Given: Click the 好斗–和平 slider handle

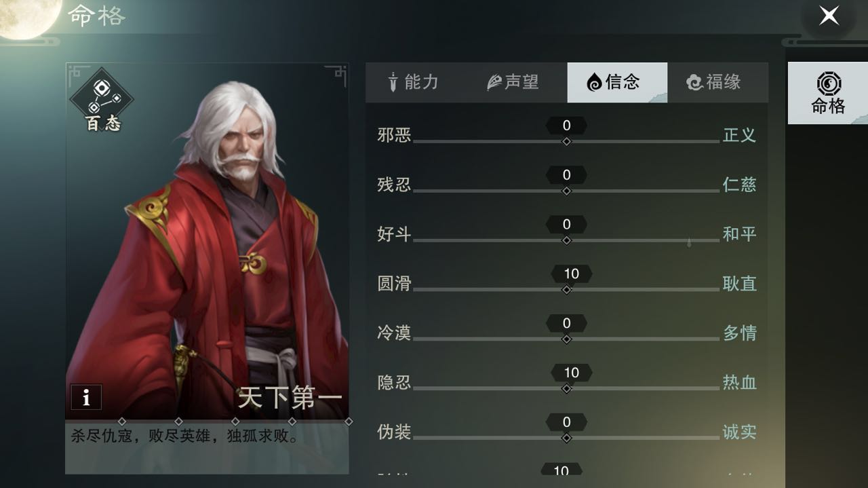Looking at the screenshot, I should (566, 240).
